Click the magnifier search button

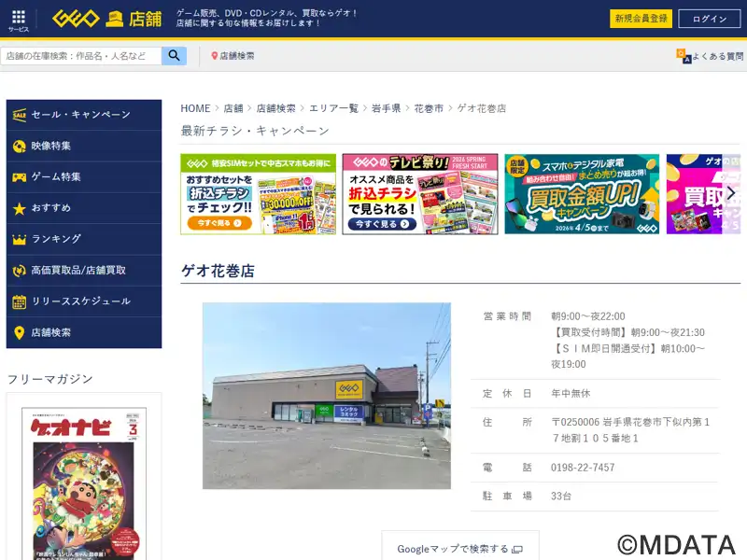coord(174,56)
